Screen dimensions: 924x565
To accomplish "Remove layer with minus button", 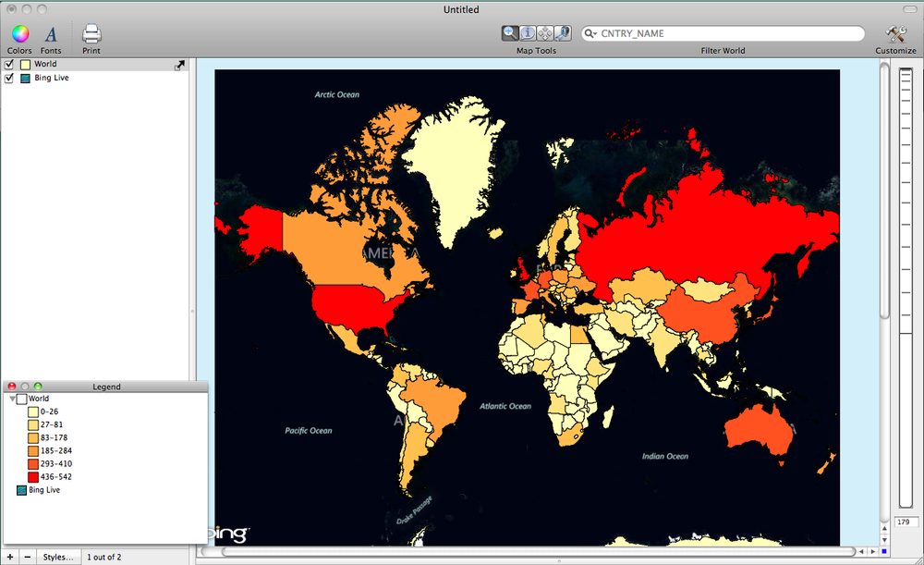I will 27,557.
